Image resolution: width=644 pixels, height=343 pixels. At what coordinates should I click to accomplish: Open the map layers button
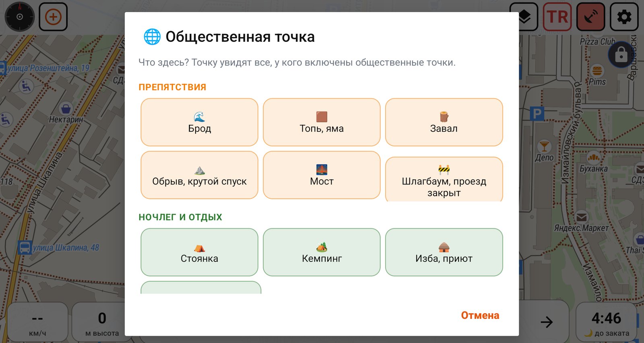coord(524,17)
